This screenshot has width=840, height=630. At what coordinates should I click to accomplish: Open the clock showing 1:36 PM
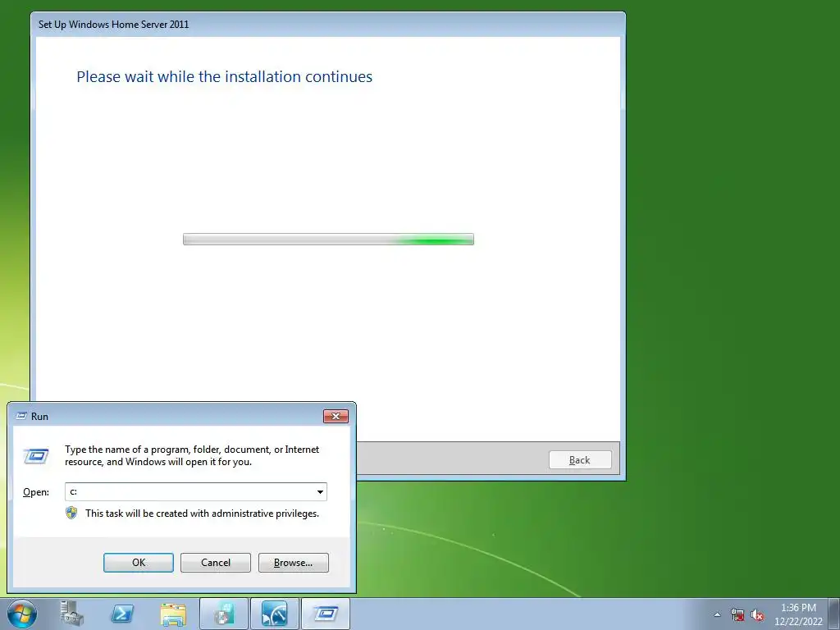click(798, 614)
